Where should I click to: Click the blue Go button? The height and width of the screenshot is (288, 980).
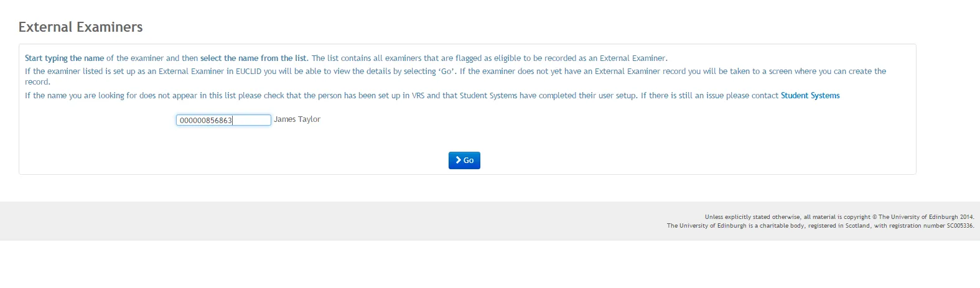tap(464, 160)
